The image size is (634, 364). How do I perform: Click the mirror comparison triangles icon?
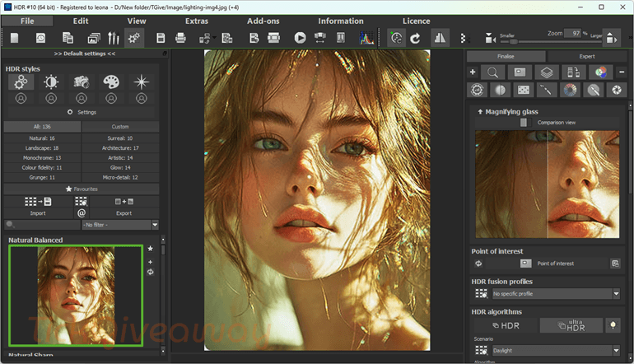coord(440,38)
